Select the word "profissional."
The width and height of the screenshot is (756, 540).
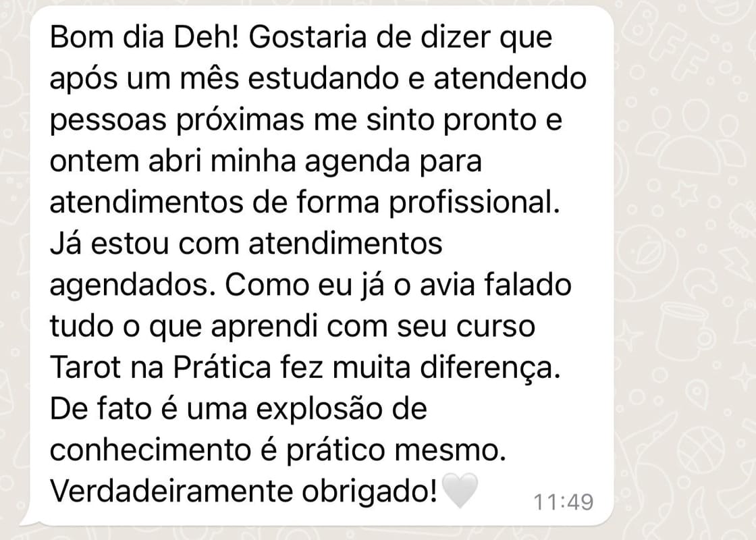[x=475, y=202]
